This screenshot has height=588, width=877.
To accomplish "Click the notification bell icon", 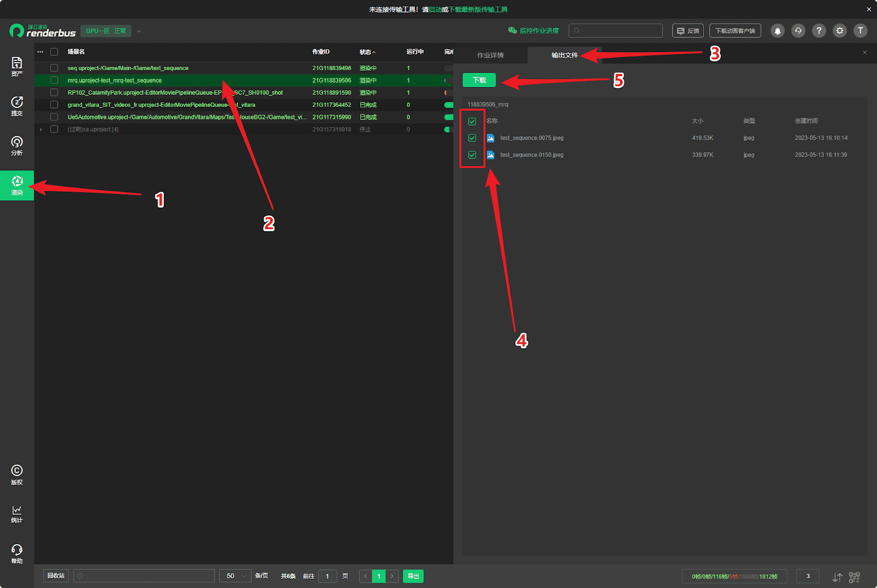I will click(777, 31).
